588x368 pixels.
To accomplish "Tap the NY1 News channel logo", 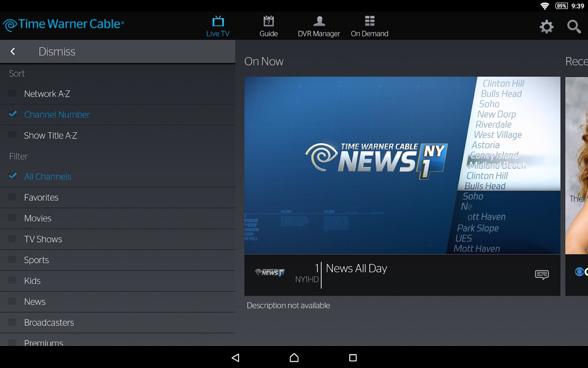I will [270, 272].
